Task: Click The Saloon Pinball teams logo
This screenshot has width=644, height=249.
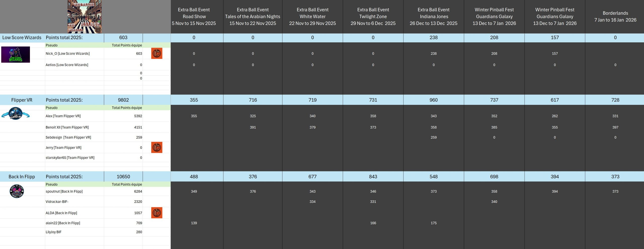Action: click(85, 17)
